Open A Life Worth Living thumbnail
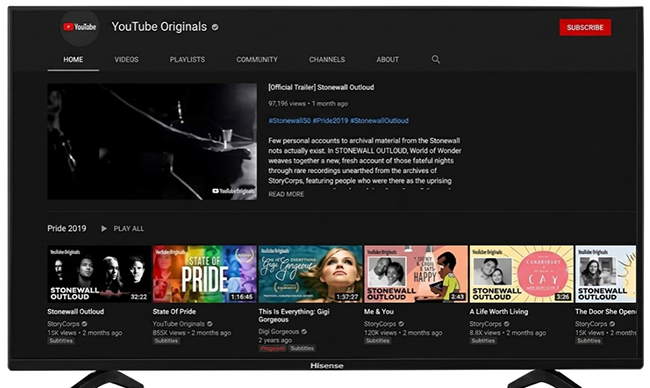The width and height of the screenshot is (650, 388). coord(521,274)
